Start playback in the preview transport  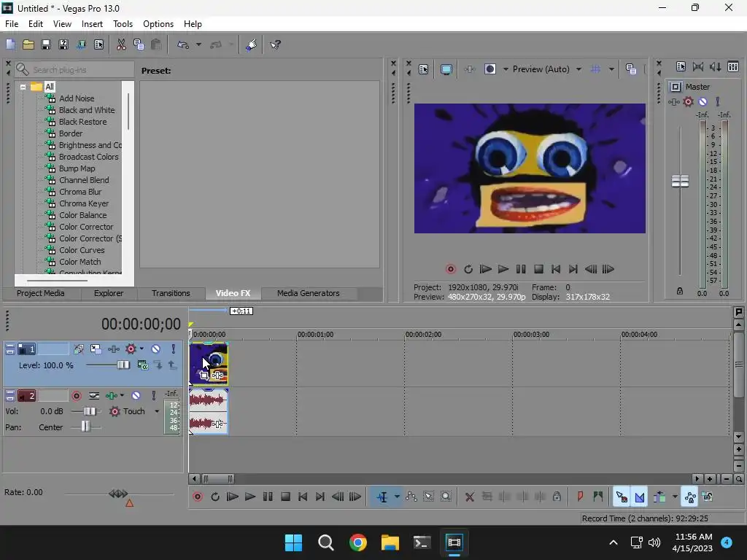[x=503, y=270]
